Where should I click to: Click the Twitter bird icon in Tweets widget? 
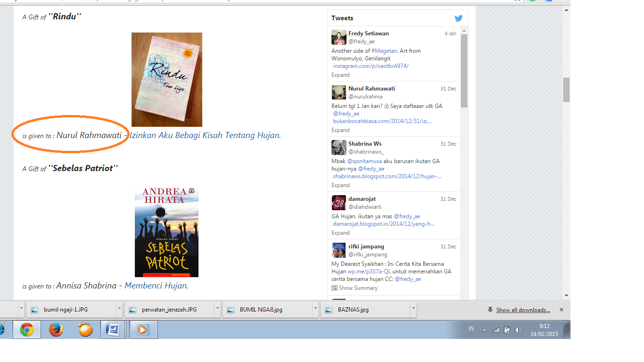(458, 18)
